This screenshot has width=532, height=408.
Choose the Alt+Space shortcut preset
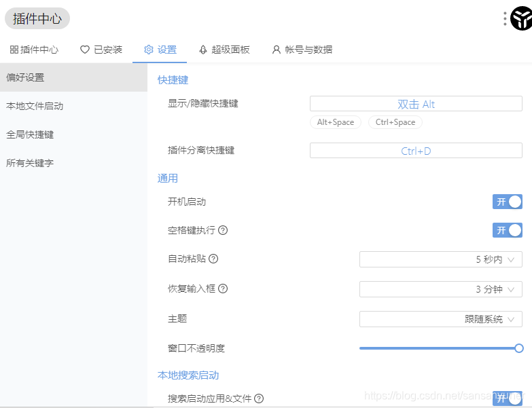point(336,122)
